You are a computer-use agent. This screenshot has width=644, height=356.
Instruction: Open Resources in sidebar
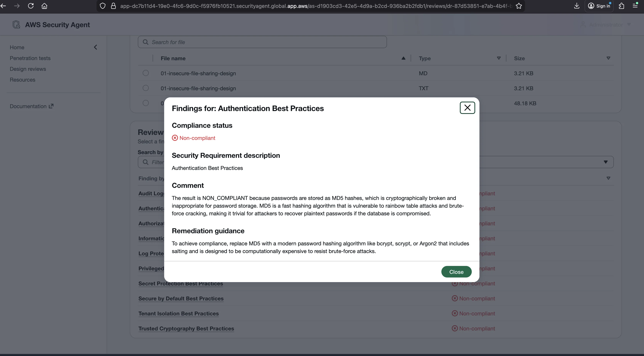[x=22, y=79]
